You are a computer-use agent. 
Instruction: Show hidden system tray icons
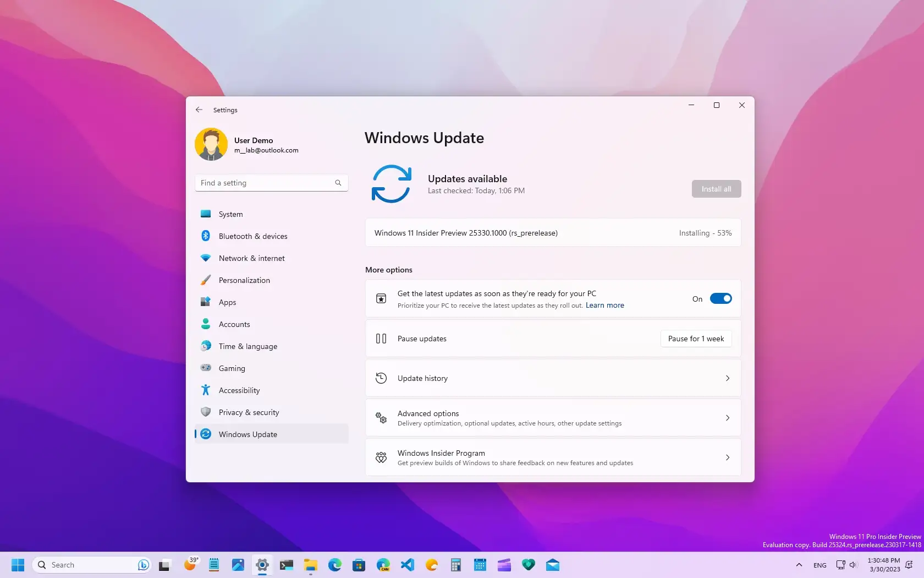click(x=799, y=565)
